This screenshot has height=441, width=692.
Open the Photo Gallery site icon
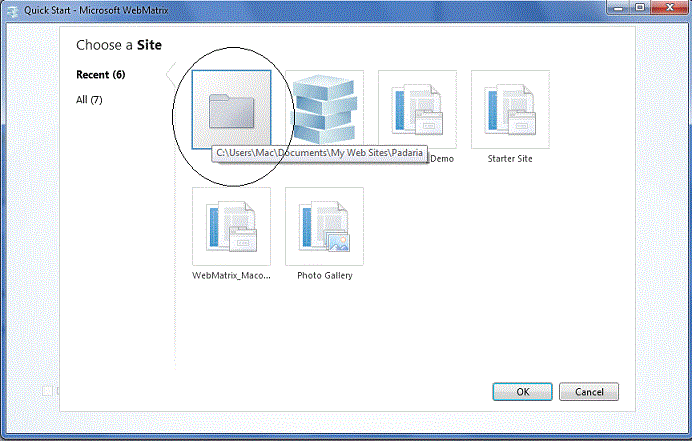(324, 226)
